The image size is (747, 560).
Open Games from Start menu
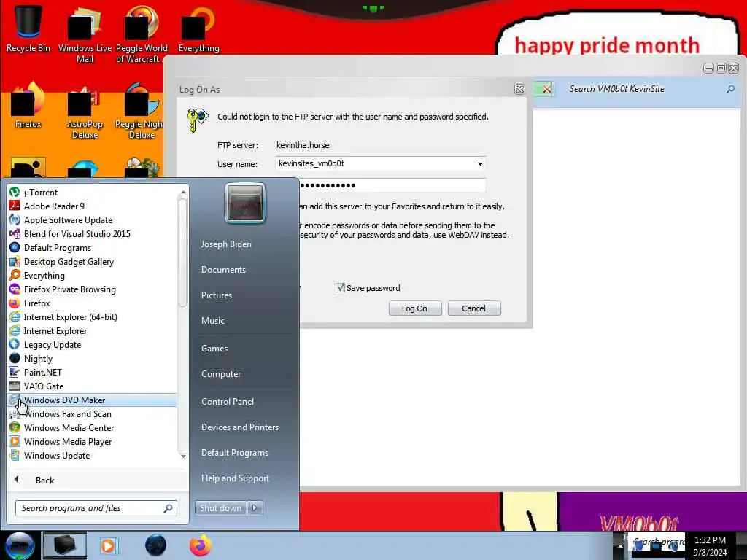[214, 349]
